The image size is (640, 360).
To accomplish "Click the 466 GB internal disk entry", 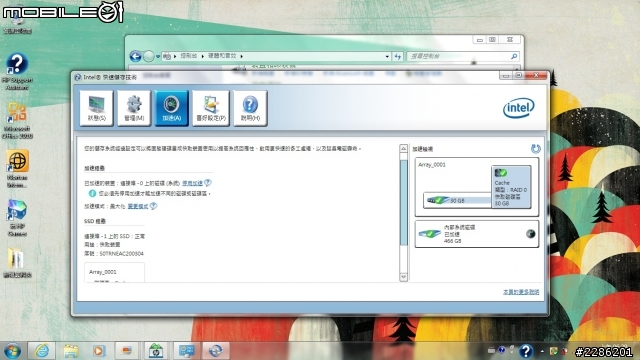I will pos(477,234).
